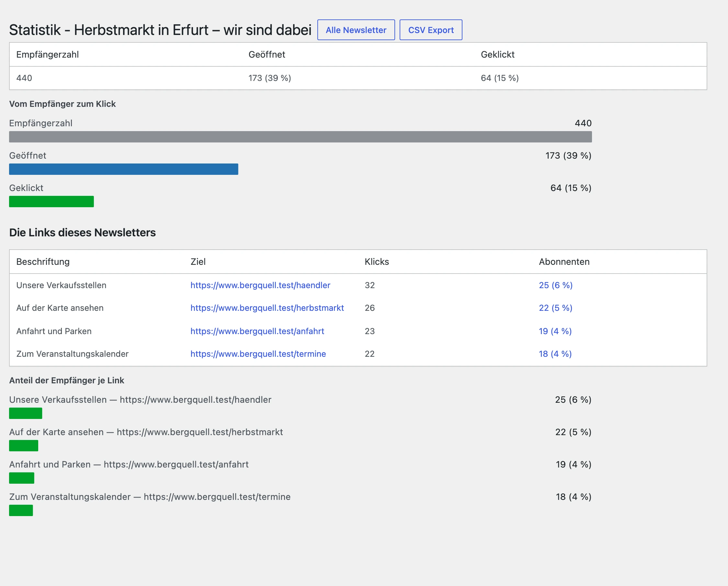Screen dimensions: 728x586
Task: Click the green bar for Unsere Verkaufsstellen
Action: click(26, 413)
